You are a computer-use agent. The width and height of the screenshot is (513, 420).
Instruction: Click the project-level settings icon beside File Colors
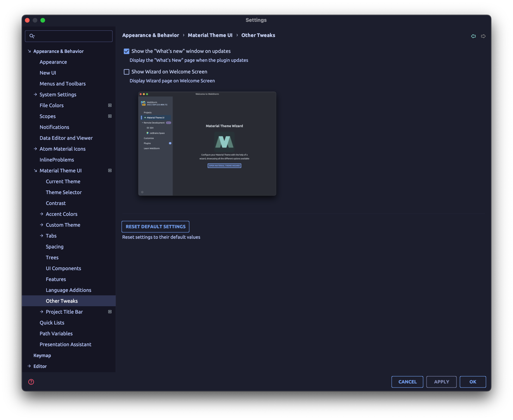pyautogui.click(x=110, y=105)
